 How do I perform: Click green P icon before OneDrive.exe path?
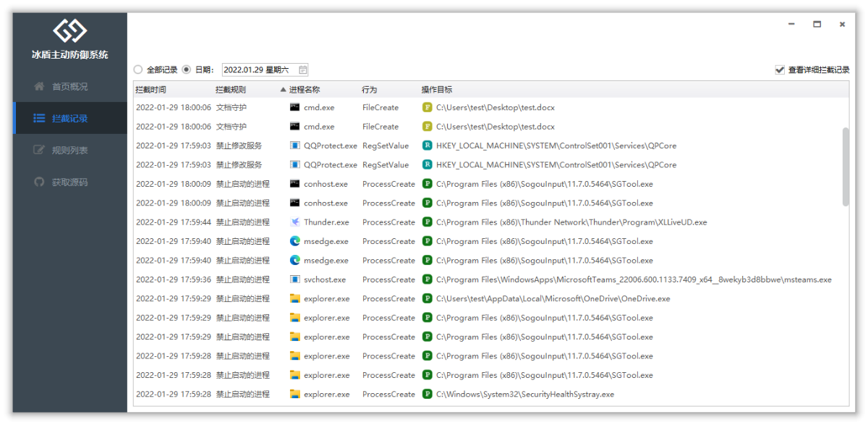(427, 298)
